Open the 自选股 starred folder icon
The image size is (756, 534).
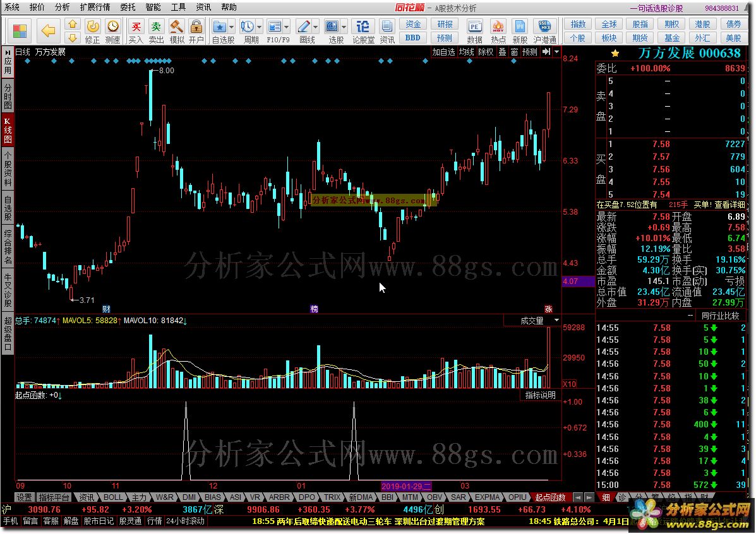219,27
